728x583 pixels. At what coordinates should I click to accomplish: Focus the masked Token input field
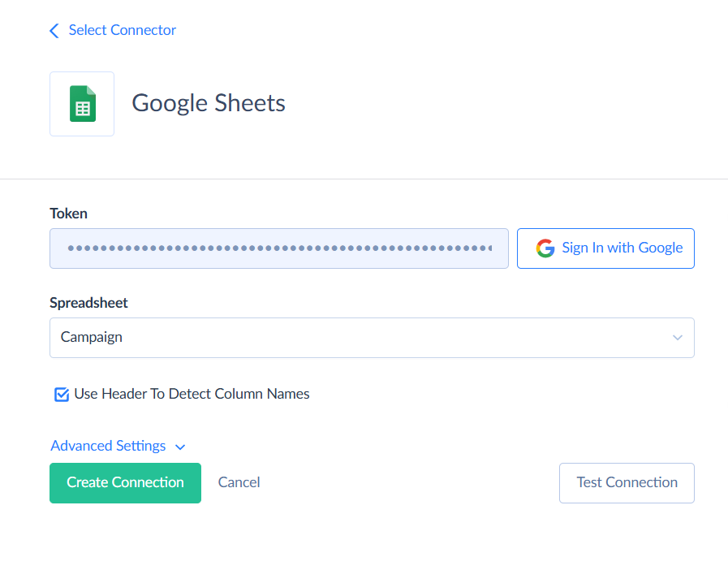click(278, 248)
